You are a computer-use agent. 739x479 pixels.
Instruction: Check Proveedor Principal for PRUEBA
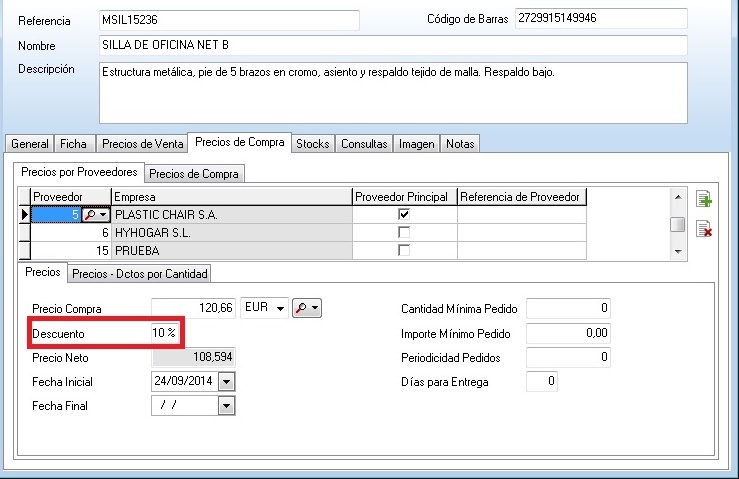click(x=404, y=250)
